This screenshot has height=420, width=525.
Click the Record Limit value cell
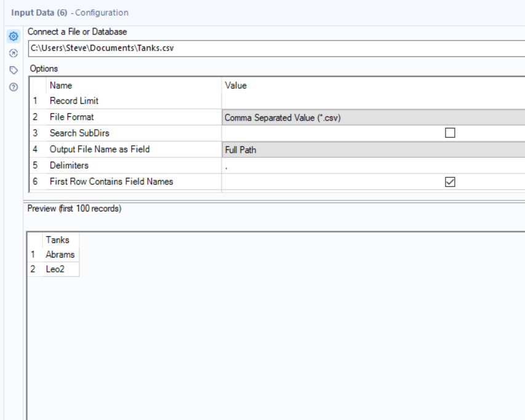tap(373, 101)
